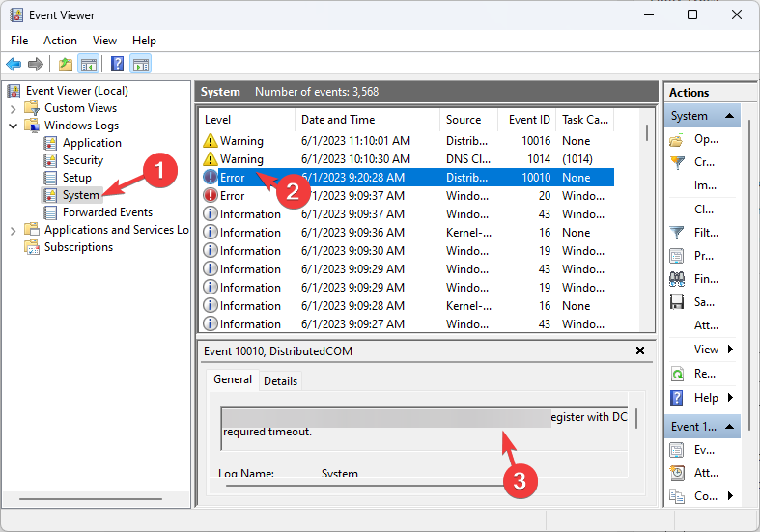Collapse the Windows Logs node
The image size is (760, 532).
pos(14,126)
